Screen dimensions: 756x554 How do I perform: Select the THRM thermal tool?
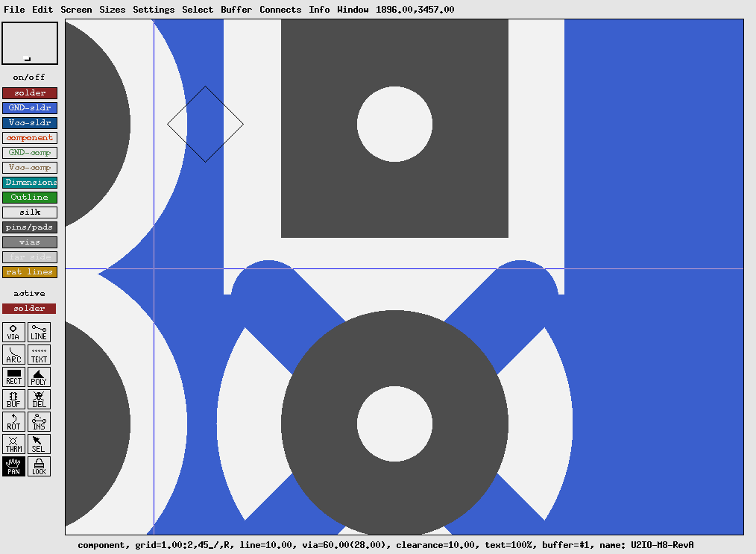click(14, 444)
